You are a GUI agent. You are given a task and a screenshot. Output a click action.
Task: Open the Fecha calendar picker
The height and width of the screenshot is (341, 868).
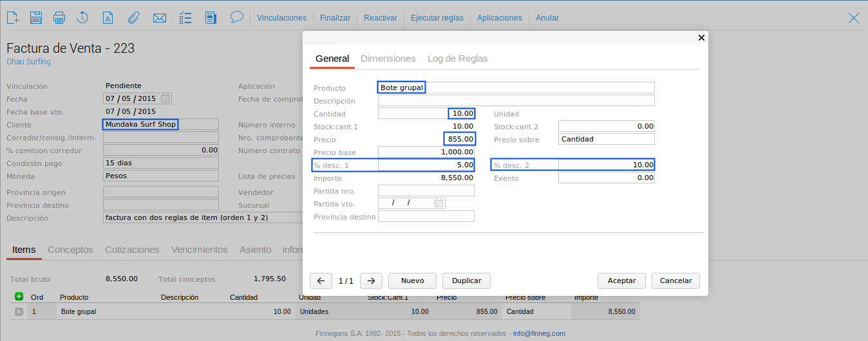click(x=165, y=98)
